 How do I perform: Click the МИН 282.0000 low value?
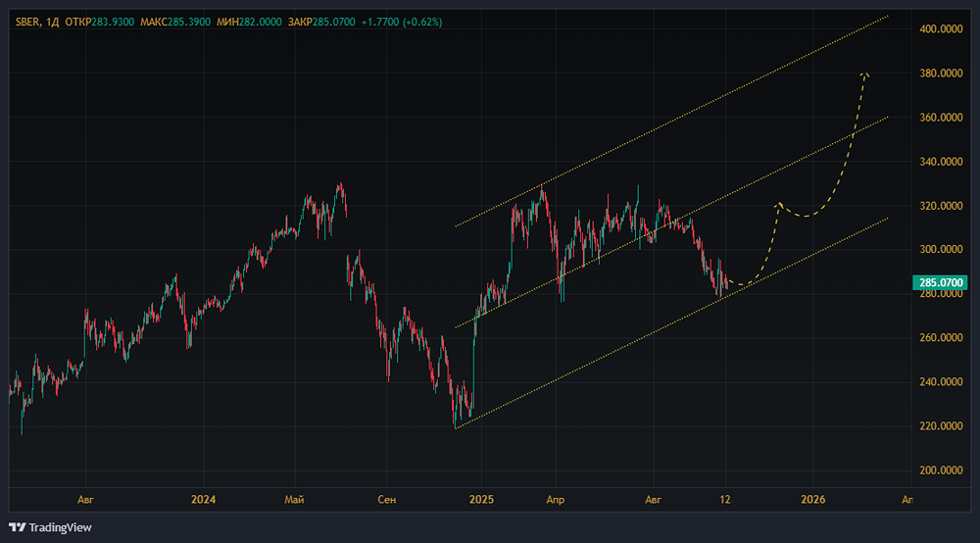[249, 22]
